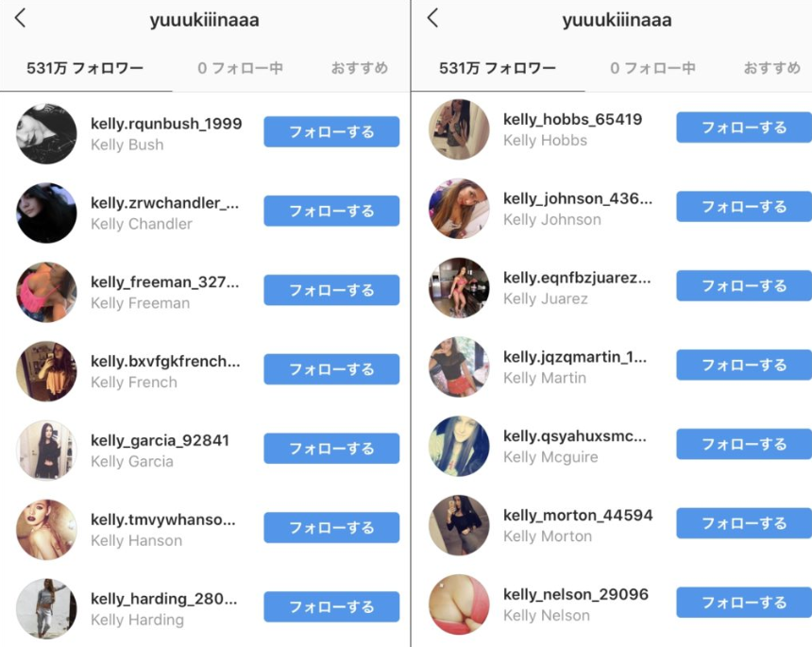This screenshot has height=647, width=812.
Task: Follow Kelly Freeman account
Action: tap(331, 290)
